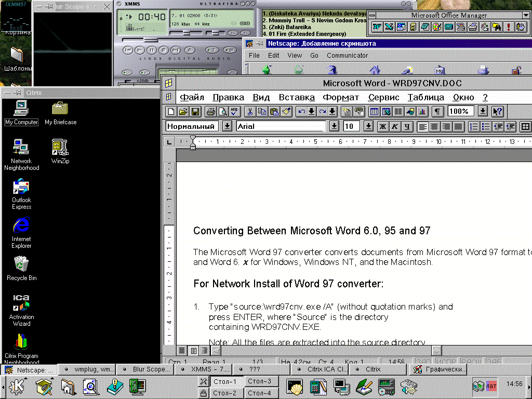Viewport: 532px width, 399px height.
Task: Toggle show/hide paragraph marks
Action: point(437,111)
